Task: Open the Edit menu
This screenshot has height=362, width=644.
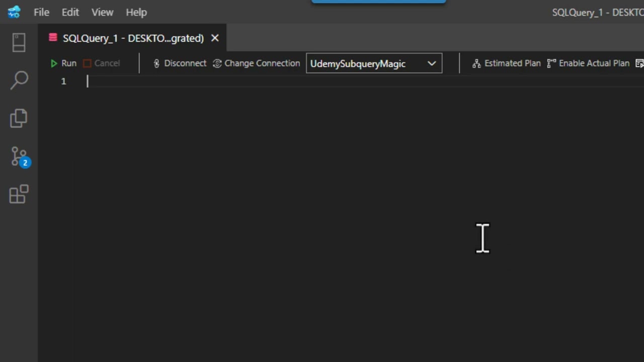Action: click(70, 12)
